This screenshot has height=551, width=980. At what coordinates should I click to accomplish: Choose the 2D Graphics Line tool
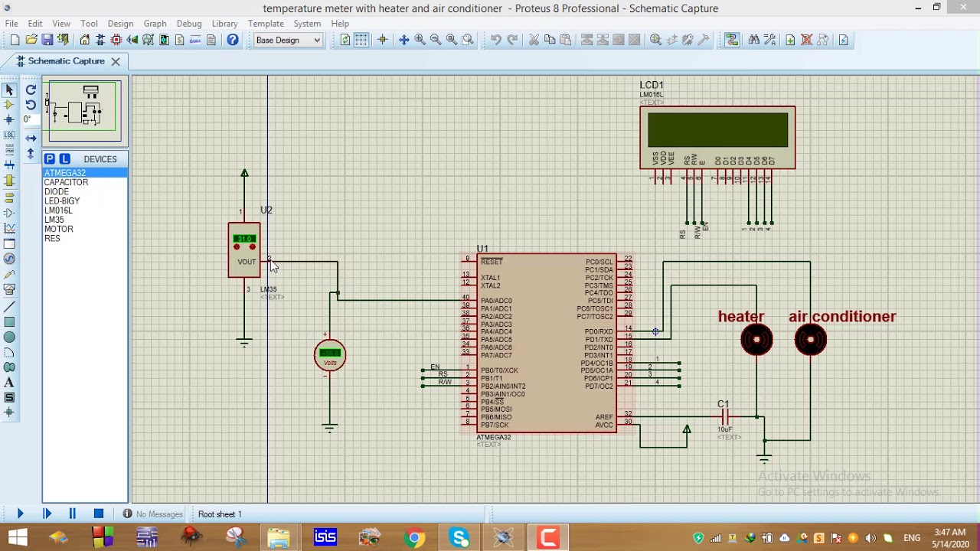coord(9,306)
